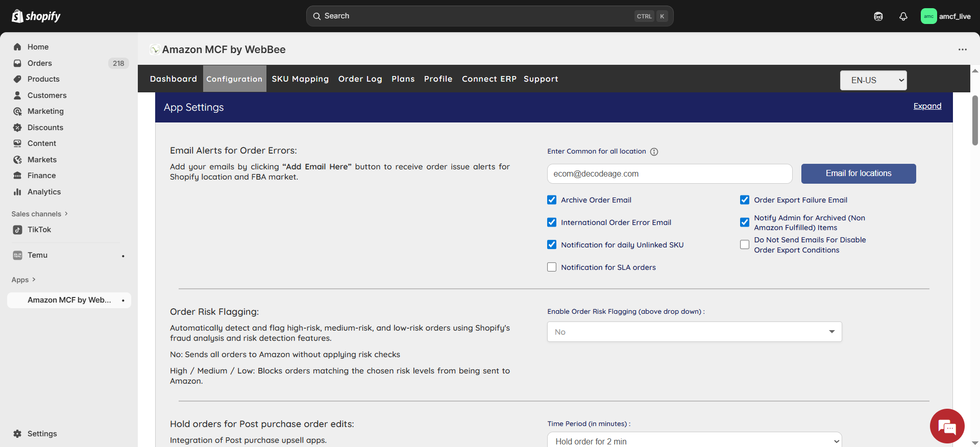Viewport: 980px width, 447px height.
Task: Open the EN-US language selector
Action: [x=873, y=80]
